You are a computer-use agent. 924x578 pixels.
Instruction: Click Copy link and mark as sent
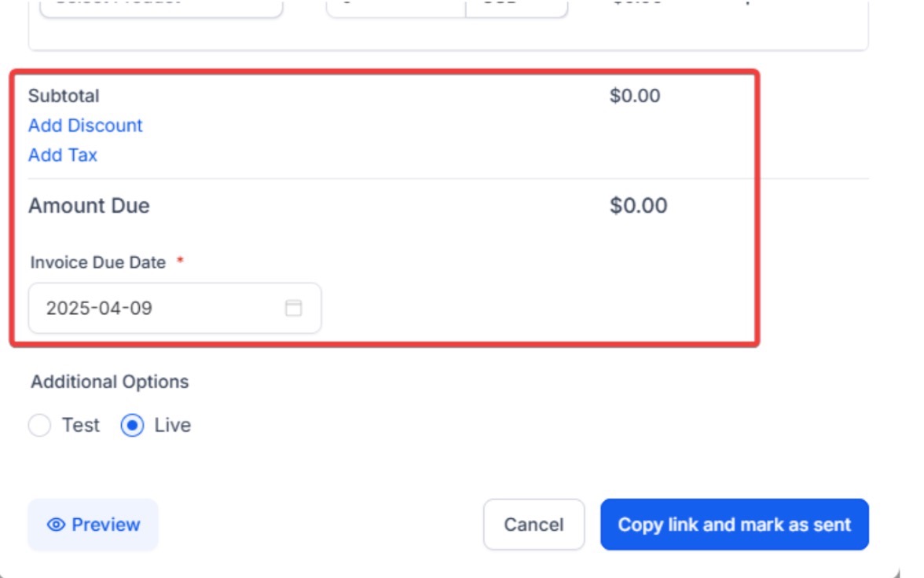[734, 525]
